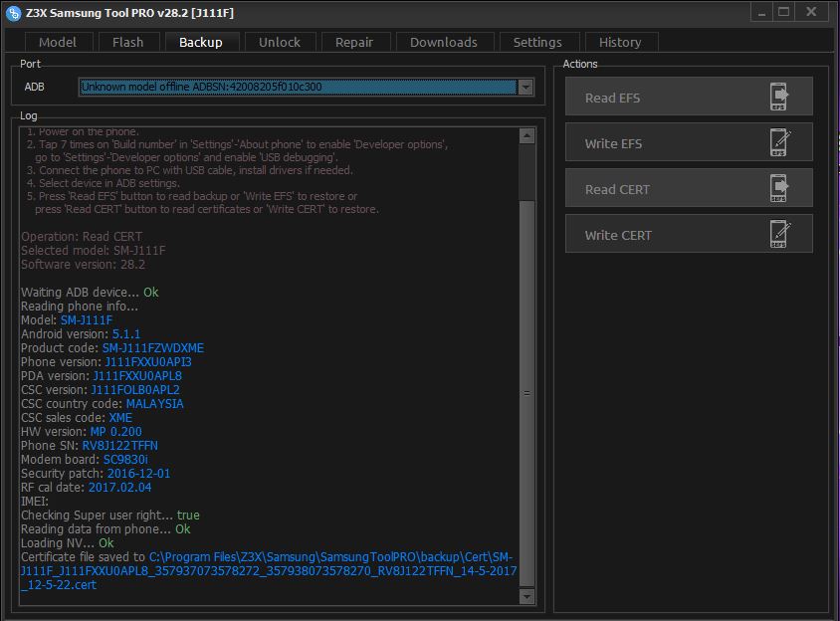Click the Read EFS phone icon
Viewport: 840px width, 621px height.
779,97
